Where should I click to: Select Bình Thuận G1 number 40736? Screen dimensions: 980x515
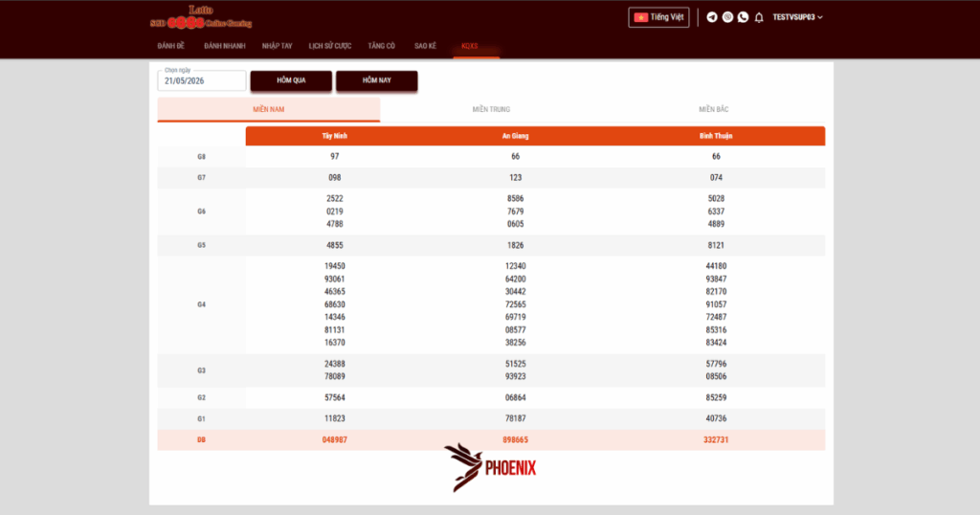point(716,418)
